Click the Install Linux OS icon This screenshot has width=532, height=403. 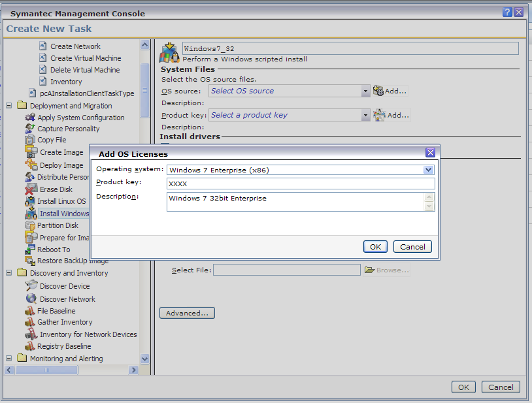pyautogui.click(x=30, y=201)
